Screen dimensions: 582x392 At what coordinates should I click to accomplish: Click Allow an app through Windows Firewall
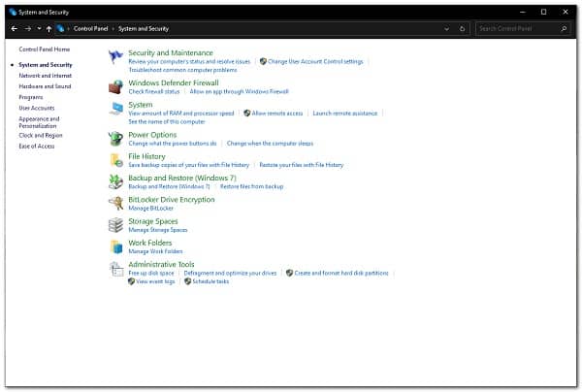239,91
